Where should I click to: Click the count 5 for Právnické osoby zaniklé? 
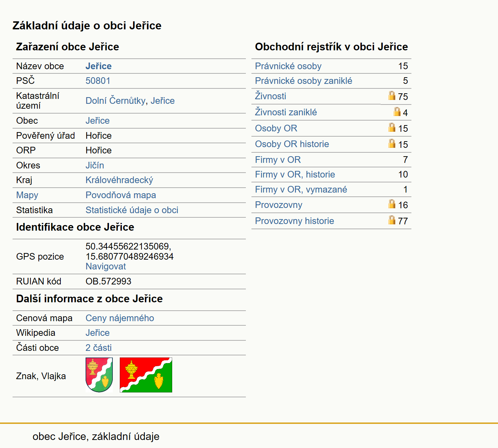pos(405,81)
